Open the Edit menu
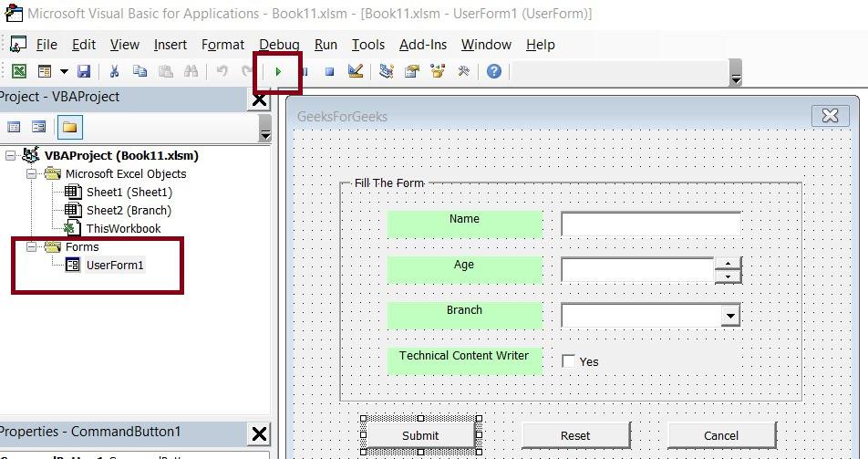The height and width of the screenshot is (459, 868). (x=84, y=45)
